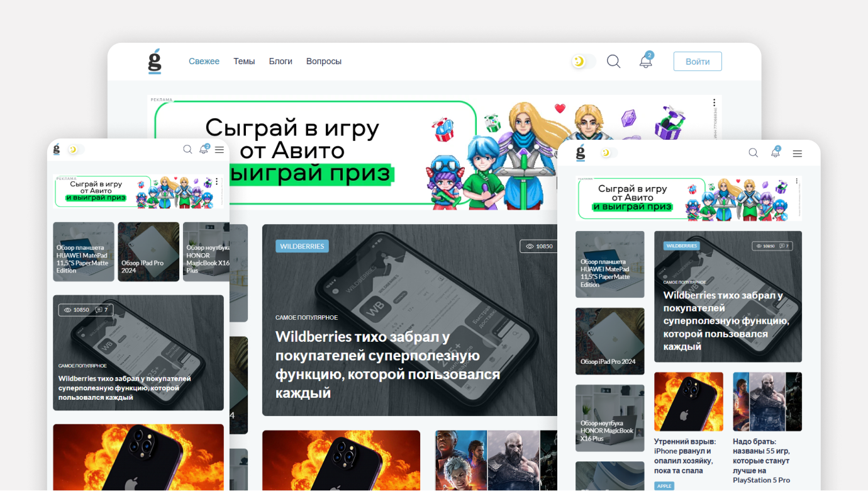Open the notifications bell in the mobile view
Viewport: 868px width, 491px height.
tap(204, 149)
